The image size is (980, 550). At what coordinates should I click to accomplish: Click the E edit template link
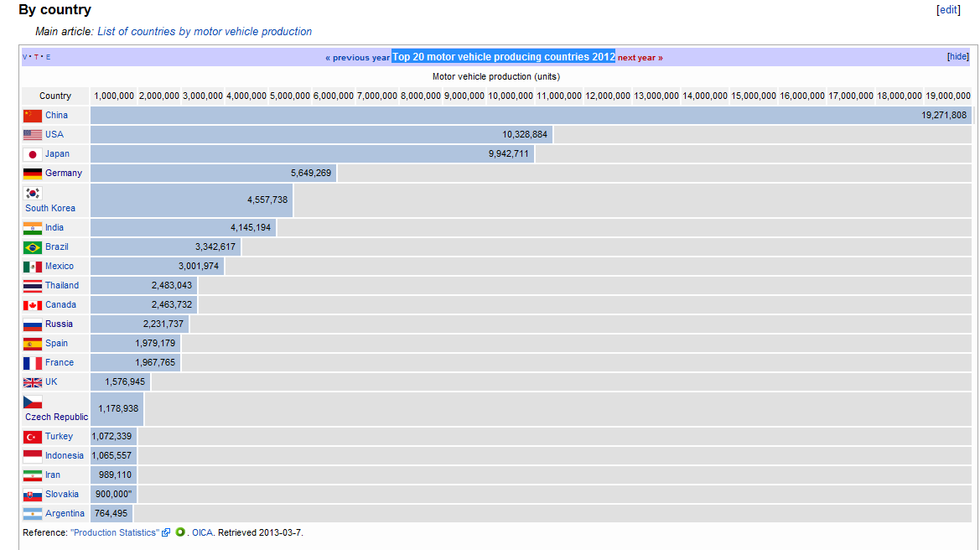click(x=48, y=57)
